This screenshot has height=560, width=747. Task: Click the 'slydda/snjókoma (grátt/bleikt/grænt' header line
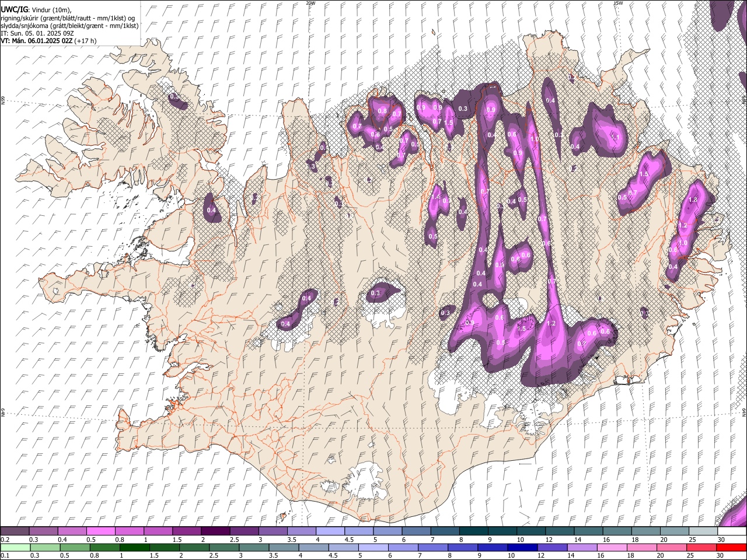click(69, 26)
